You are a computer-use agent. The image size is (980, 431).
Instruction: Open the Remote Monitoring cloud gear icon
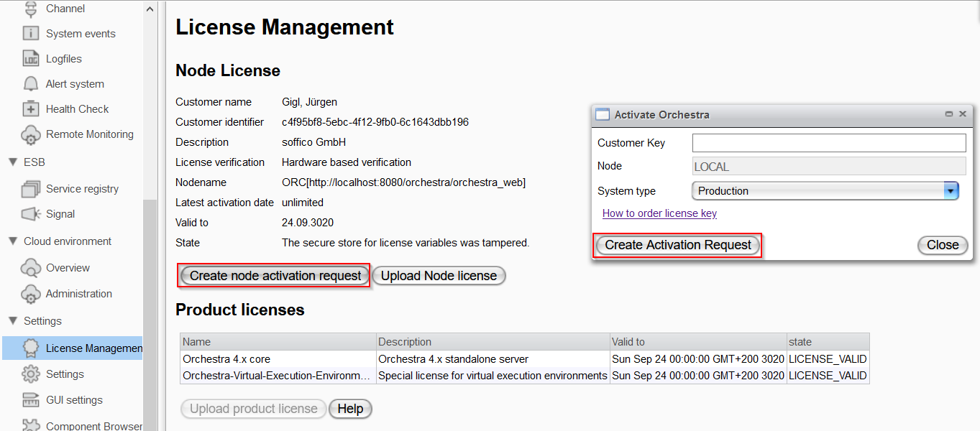pos(30,134)
